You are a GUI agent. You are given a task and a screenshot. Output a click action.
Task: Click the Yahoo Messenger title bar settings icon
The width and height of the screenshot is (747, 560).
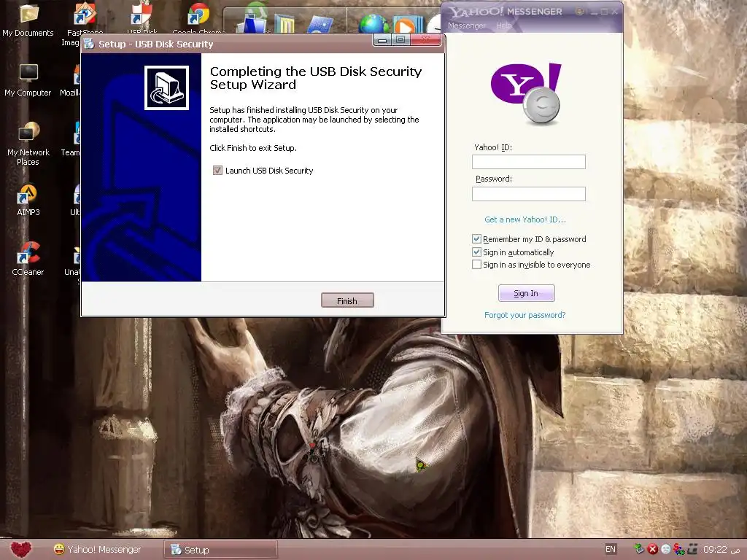click(x=579, y=12)
